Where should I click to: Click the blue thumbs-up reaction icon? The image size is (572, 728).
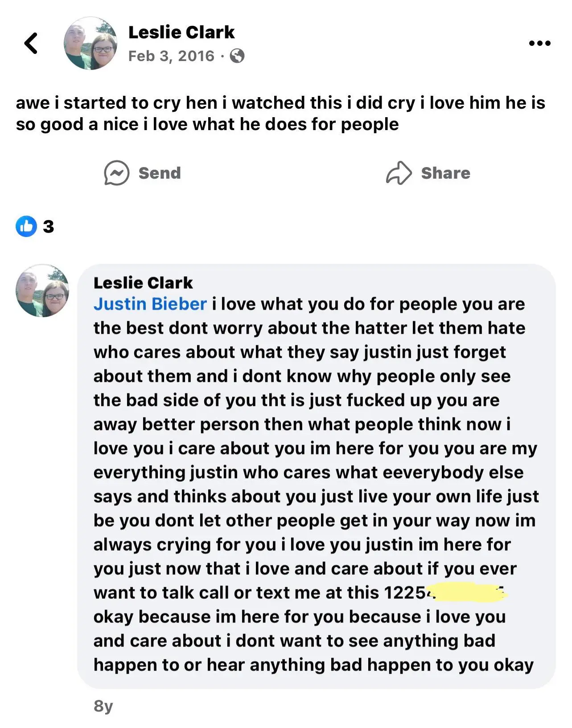[x=26, y=226]
